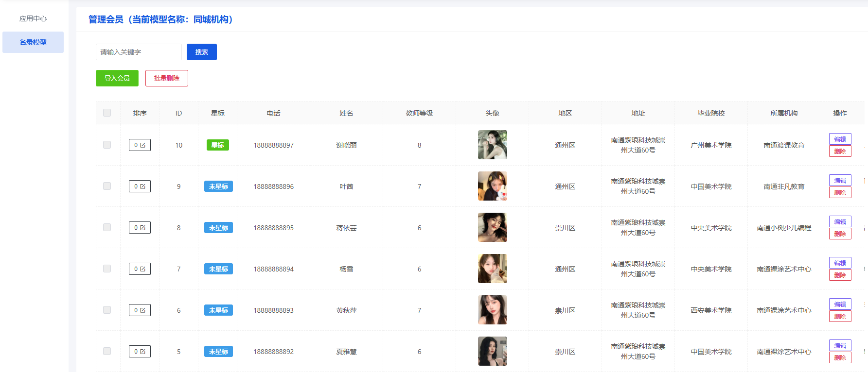Click 编辑 for the 谢晓丽 row
Viewport: 868px width, 372px height.
coord(840,139)
